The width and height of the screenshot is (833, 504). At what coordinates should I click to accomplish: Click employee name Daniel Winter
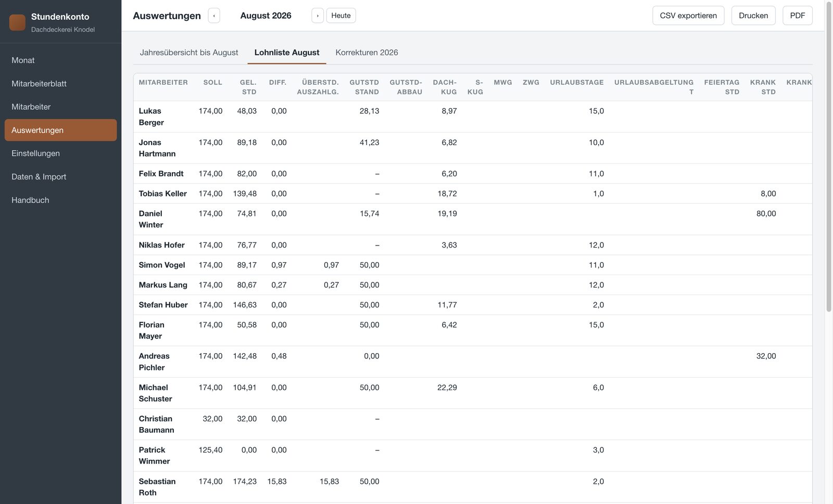[x=151, y=219]
